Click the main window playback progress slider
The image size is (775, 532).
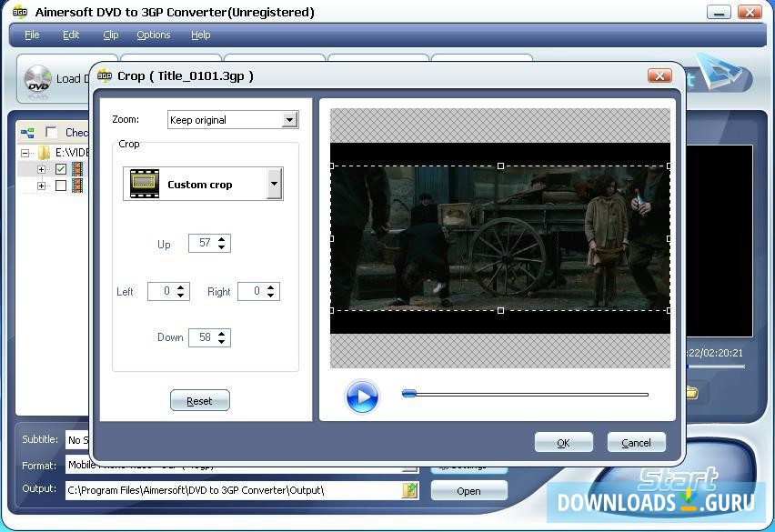click(x=715, y=366)
